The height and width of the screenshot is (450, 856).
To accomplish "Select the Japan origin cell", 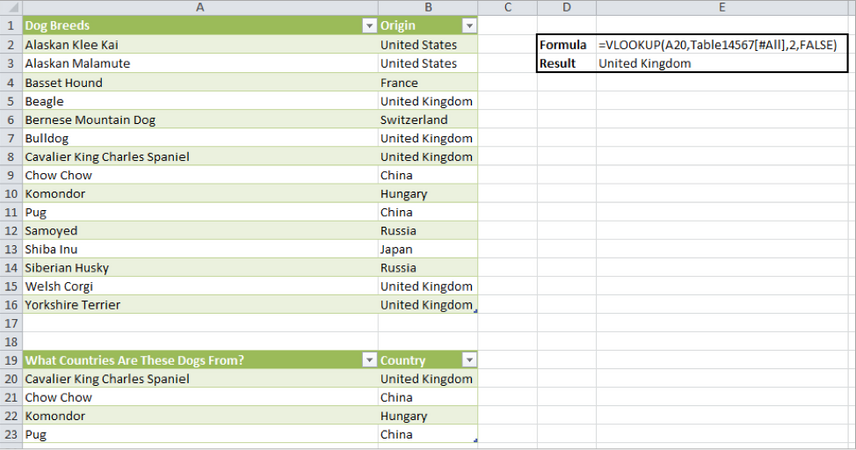I will pos(428,250).
